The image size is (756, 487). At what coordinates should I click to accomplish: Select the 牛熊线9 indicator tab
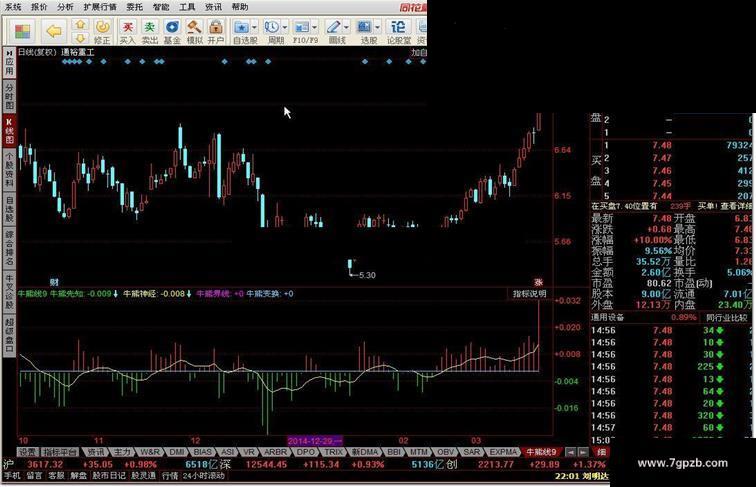541,452
